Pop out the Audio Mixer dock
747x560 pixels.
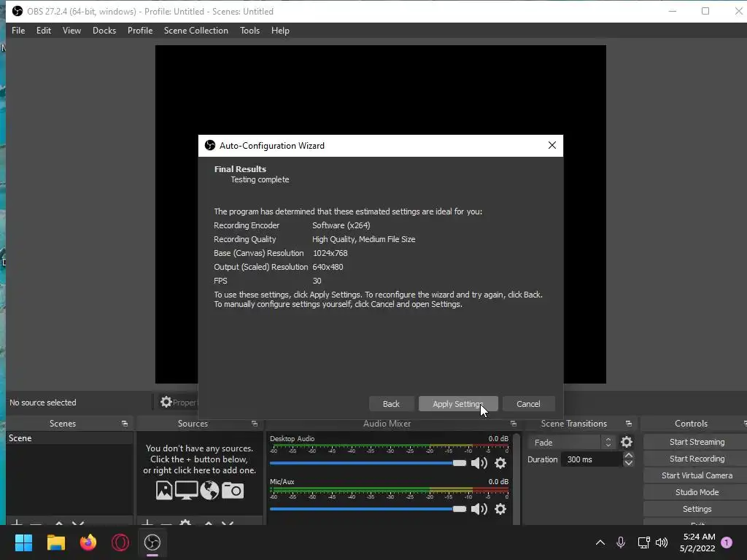(x=513, y=424)
